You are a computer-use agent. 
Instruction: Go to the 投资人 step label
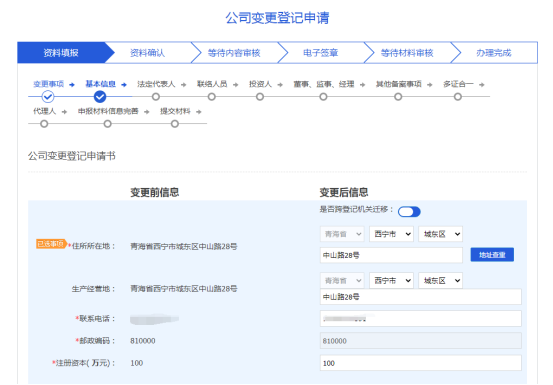click(260, 84)
